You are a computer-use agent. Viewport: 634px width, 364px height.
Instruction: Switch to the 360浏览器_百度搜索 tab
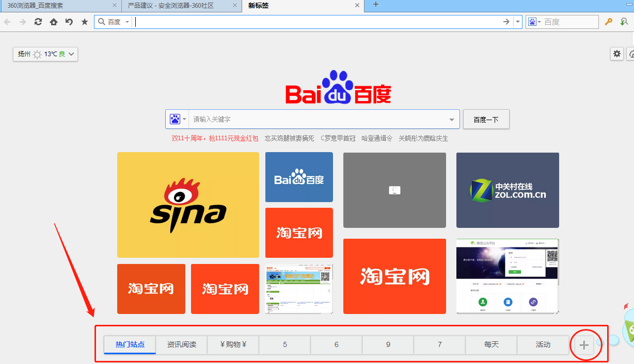pos(61,6)
